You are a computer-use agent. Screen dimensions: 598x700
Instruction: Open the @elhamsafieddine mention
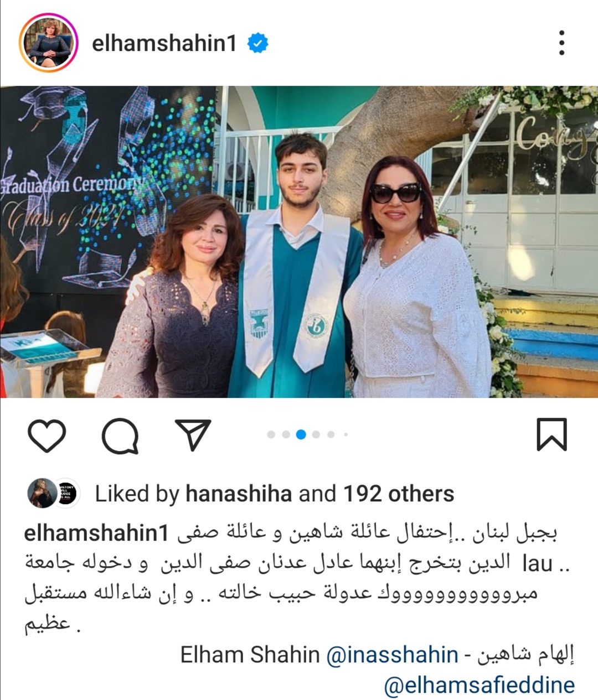click(480, 685)
